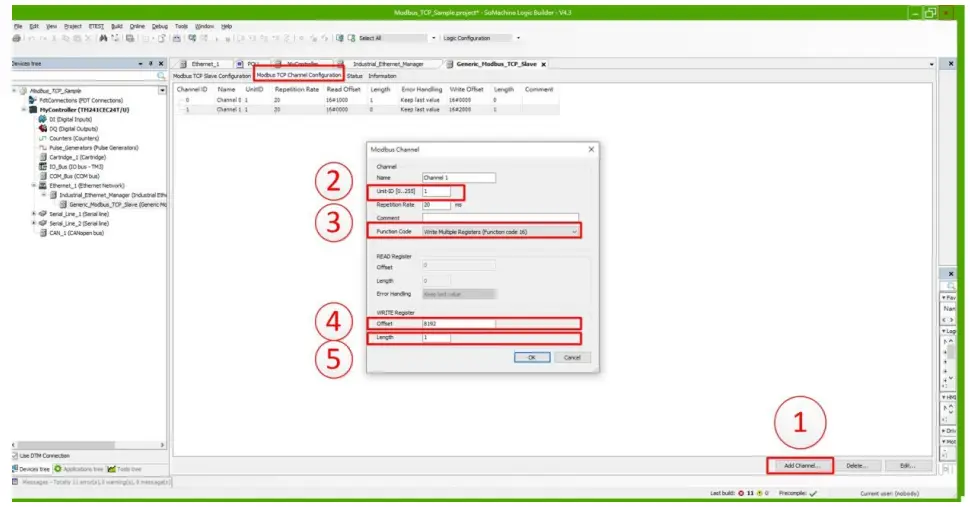Collapse the Ethernet_1 tree node
Image resolution: width=970 pixels, height=507 pixels.
pyautogui.click(x=34, y=185)
